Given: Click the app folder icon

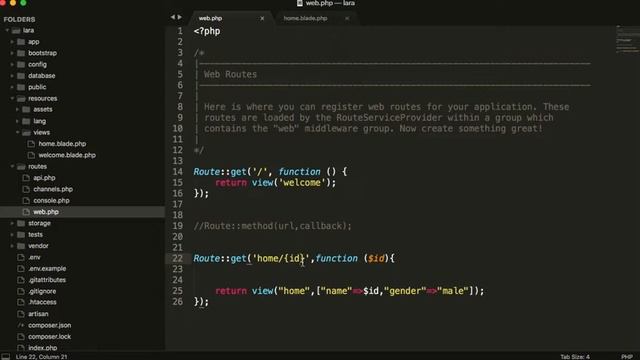Looking at the screenshot, I should (21, 42).
